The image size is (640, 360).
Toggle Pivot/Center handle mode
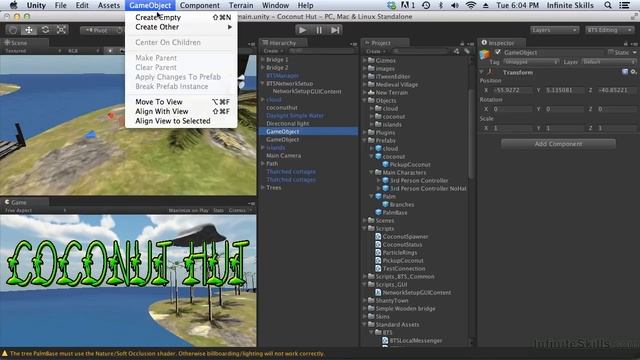coord(97,30)
